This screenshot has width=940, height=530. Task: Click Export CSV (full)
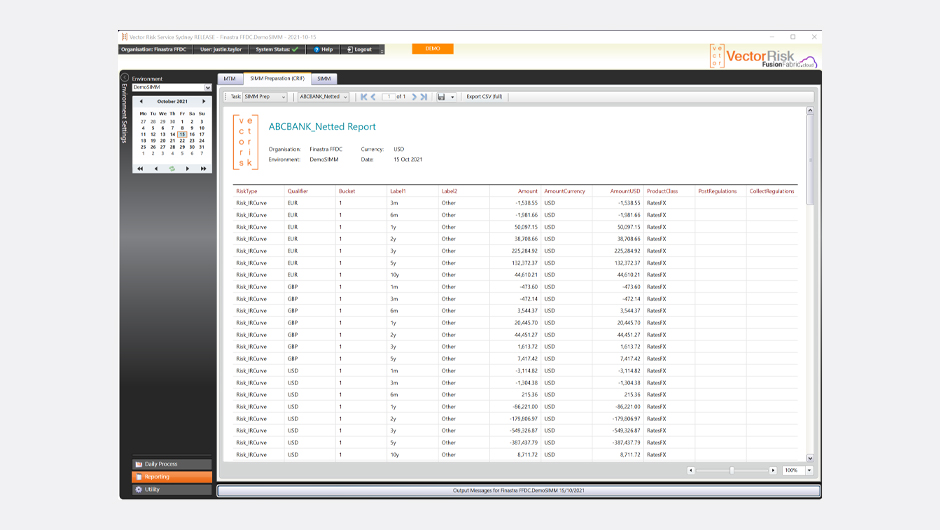click(484, 97)
